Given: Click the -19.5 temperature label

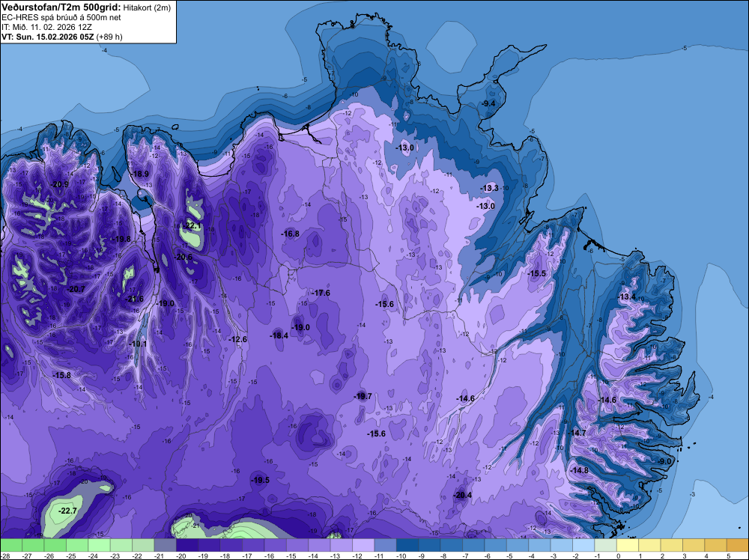Looking at the screenshot, I should coord(261,481).
